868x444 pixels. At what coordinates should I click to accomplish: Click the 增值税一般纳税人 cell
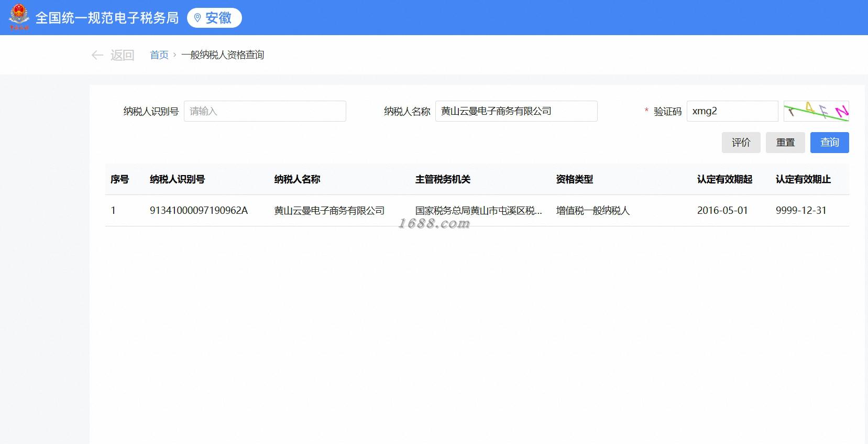coord(593,211)
